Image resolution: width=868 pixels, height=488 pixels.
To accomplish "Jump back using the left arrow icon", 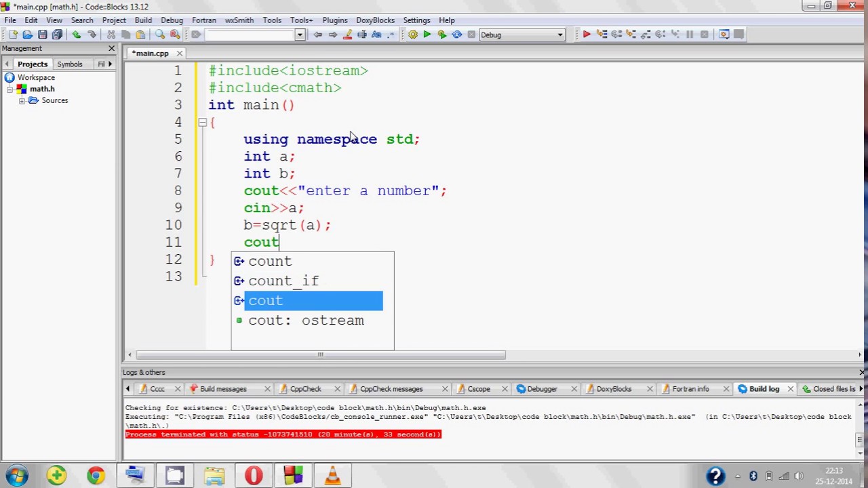I will click(317, 35).
